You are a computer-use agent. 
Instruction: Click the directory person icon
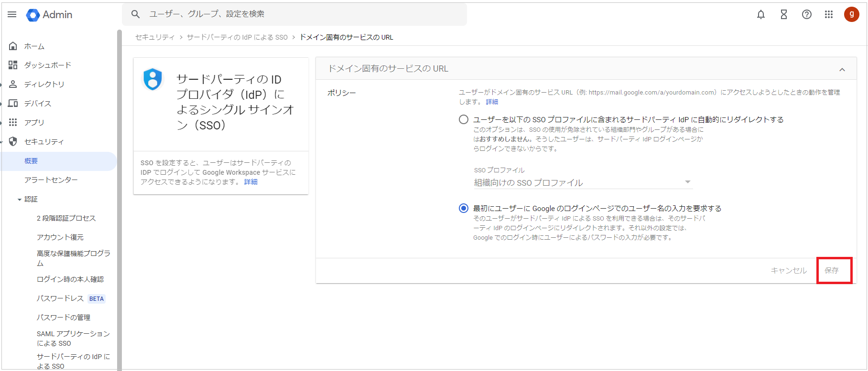pyautogui.click(x=13, y=84)
